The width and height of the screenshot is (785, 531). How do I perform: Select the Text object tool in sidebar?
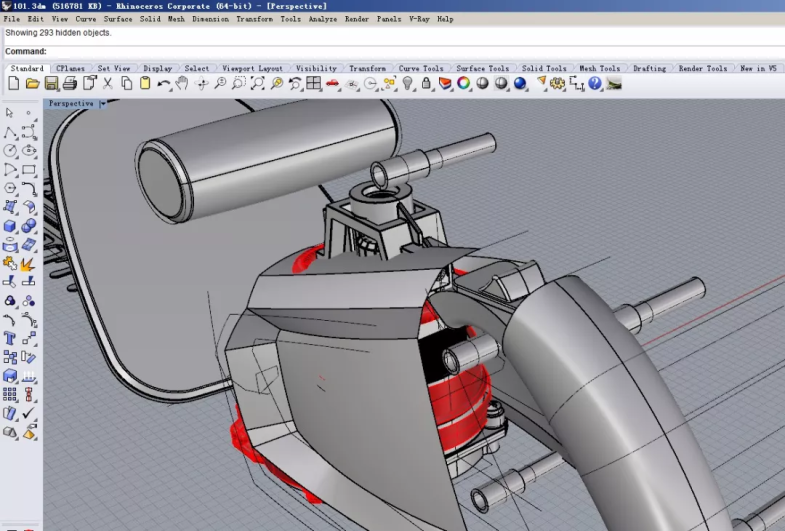(10, 338)
